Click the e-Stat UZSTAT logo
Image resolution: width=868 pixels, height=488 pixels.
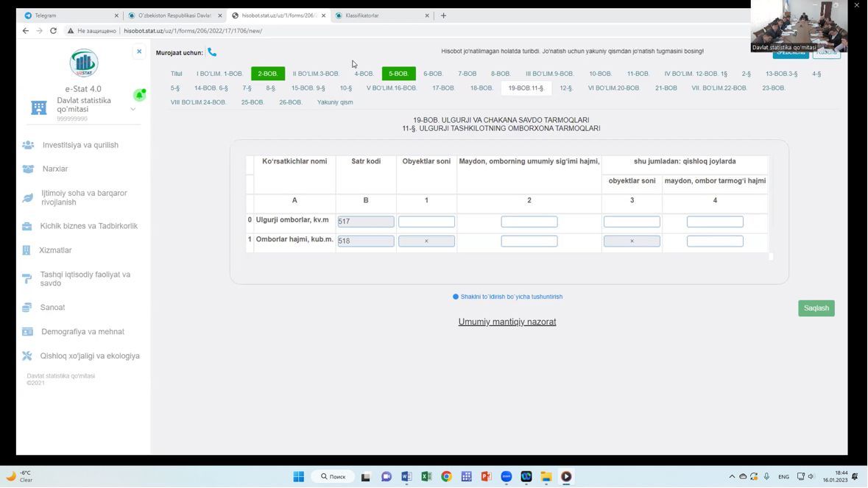[x=83, y=63]
